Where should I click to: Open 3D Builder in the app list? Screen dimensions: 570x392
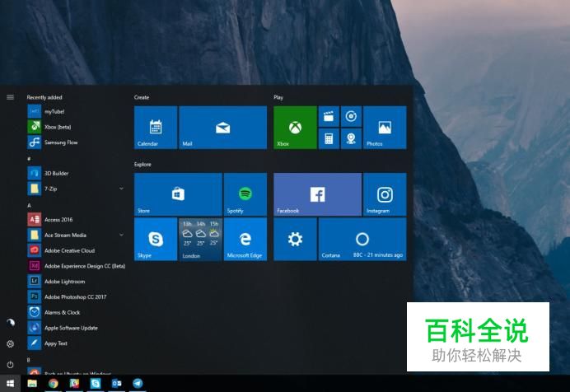(x=77, y=173)
